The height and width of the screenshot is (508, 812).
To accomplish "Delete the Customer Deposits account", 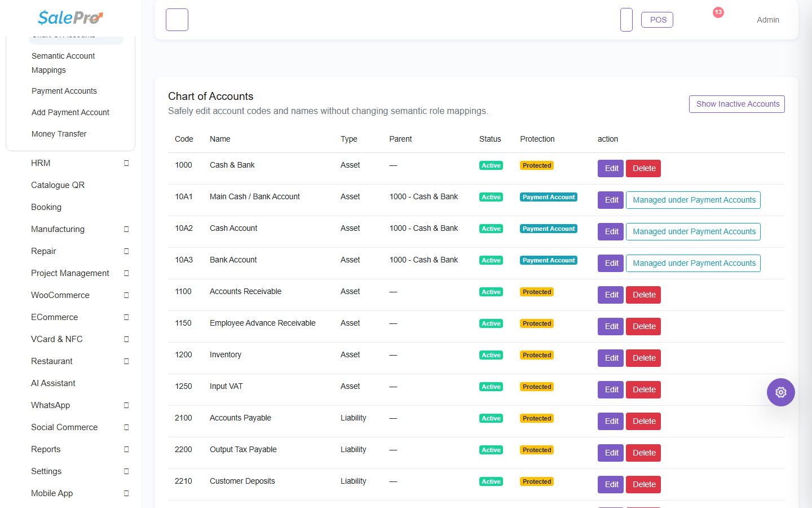I will [643, 484].
